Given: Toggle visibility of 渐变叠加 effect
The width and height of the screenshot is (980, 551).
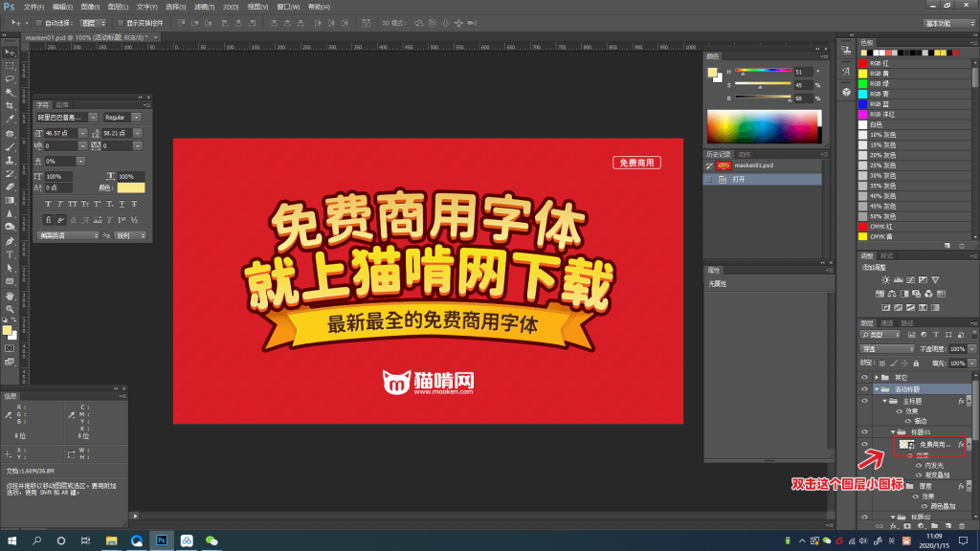Looking at the screenshot, I should click(x=919, y=475).
